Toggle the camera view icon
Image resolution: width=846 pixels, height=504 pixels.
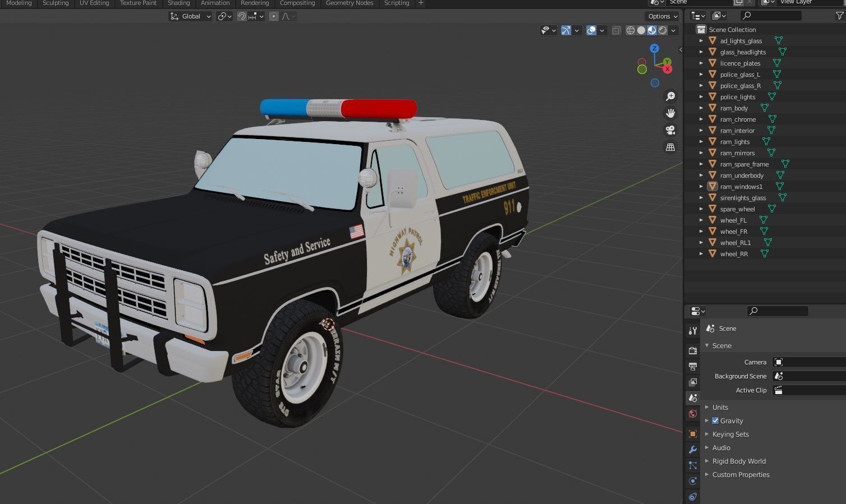tap(670, 130)
